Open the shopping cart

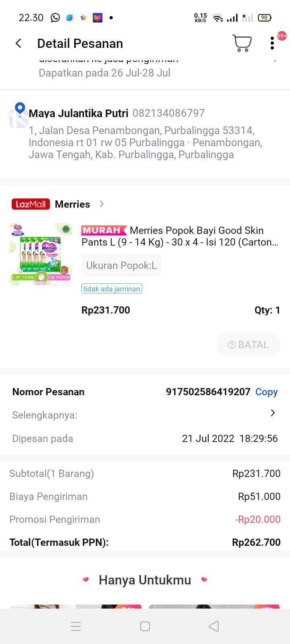click(x=242, y=43)
